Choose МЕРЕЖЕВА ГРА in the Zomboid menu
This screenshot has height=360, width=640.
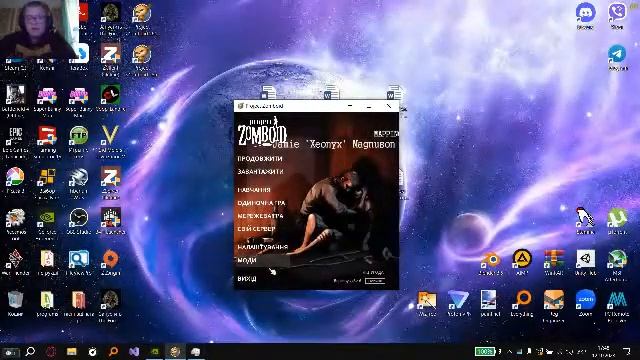[260, 216]
